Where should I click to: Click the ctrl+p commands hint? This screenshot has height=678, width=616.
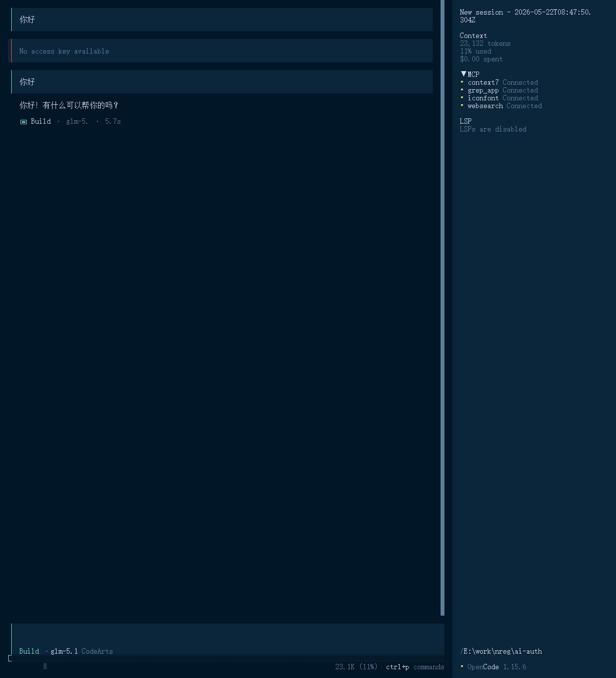415,667
